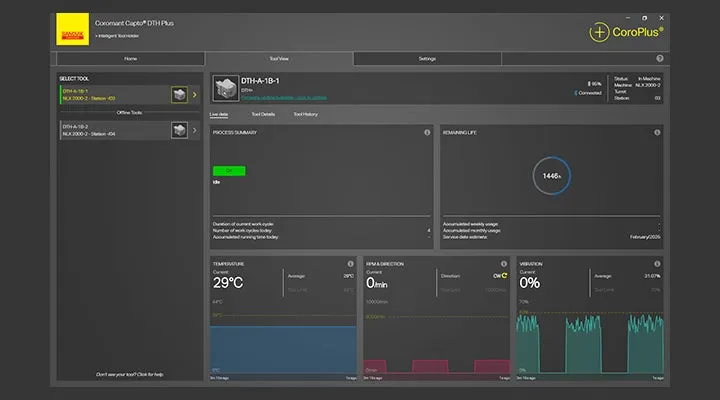Click 'Duration of current work cycle' row
Image resolution: width=720 pixels, height=400 pixels.
(321, 224)
